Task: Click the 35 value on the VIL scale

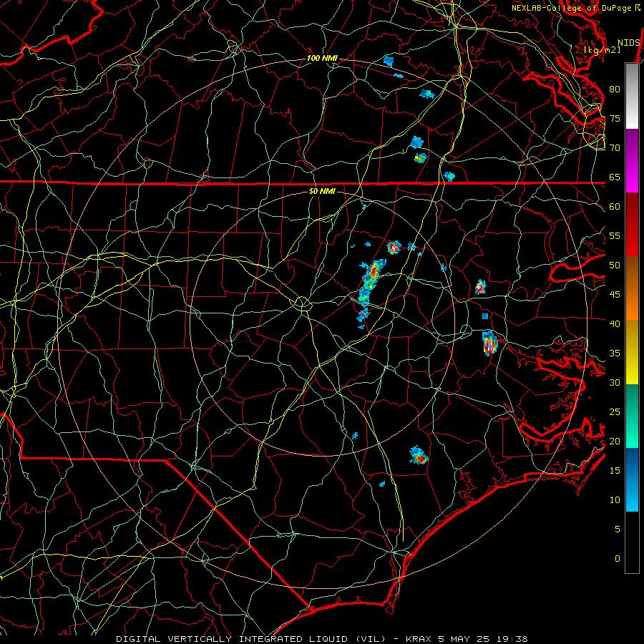Action: [x=615, y=353]
